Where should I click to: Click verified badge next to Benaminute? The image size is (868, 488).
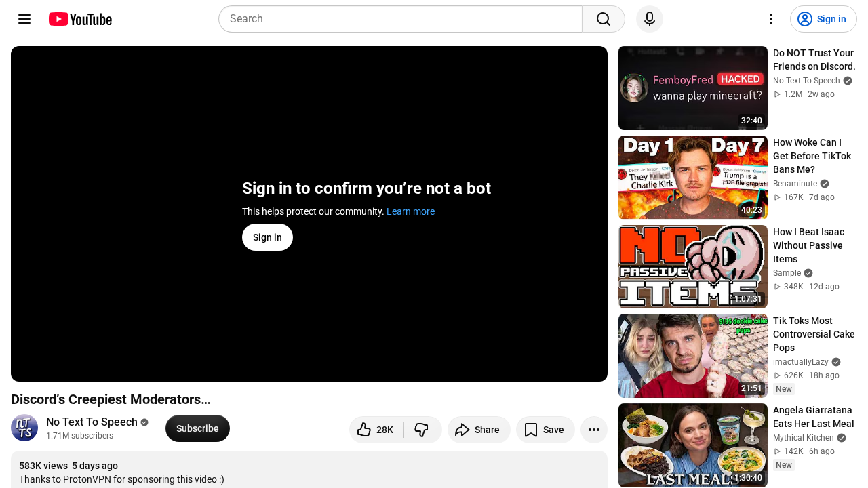click(825, 184)
